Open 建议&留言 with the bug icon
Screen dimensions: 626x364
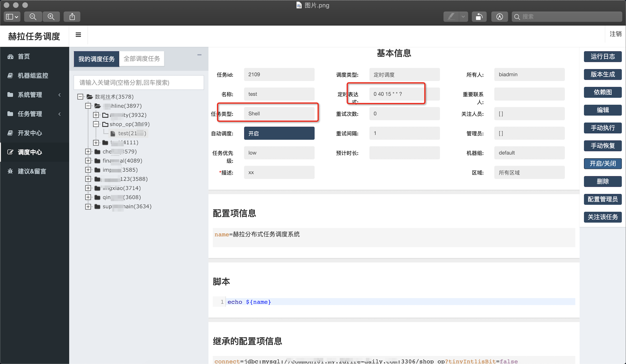(32, 171)
